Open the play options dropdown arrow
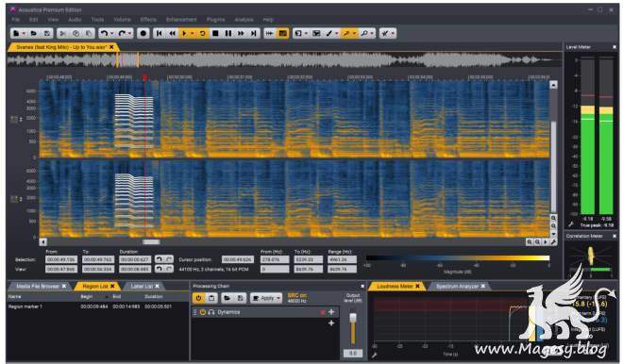This screenshot has height=364, width=623. 193,34
